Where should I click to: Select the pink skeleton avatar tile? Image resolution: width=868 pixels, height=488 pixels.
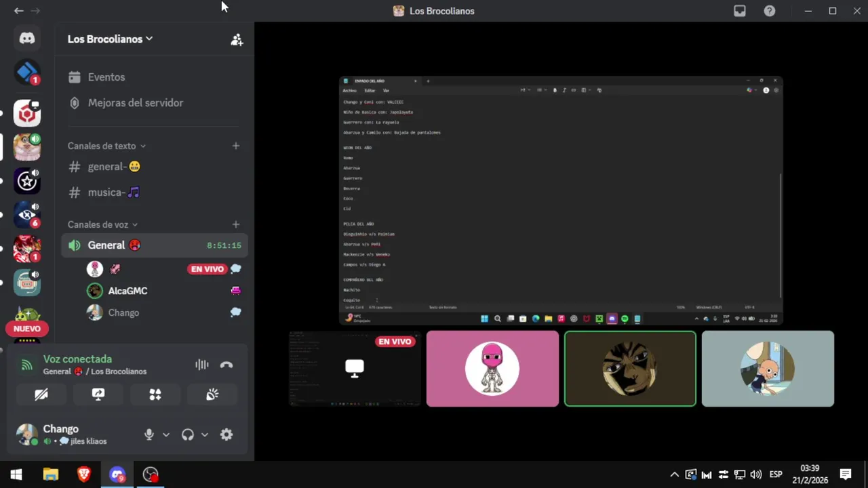click(x=492, y=369)
